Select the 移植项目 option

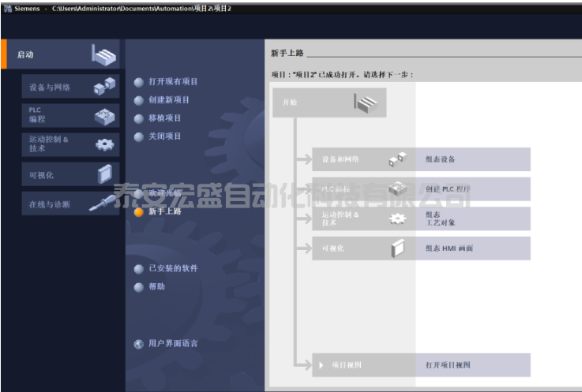click(164, 118)
